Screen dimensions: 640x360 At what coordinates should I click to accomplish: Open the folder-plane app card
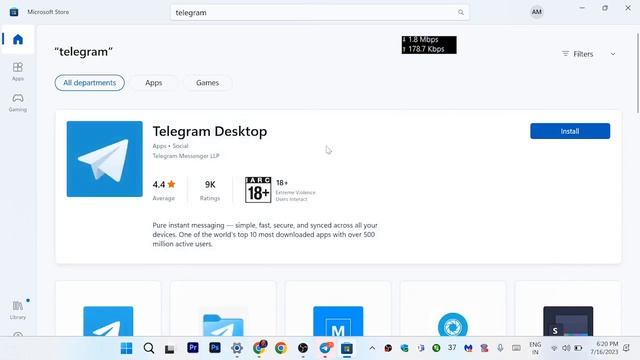pyautogui.click(x=223, y=309)
